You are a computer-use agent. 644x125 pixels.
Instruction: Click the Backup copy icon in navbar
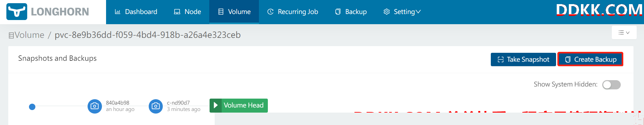[x=338, y=12]
